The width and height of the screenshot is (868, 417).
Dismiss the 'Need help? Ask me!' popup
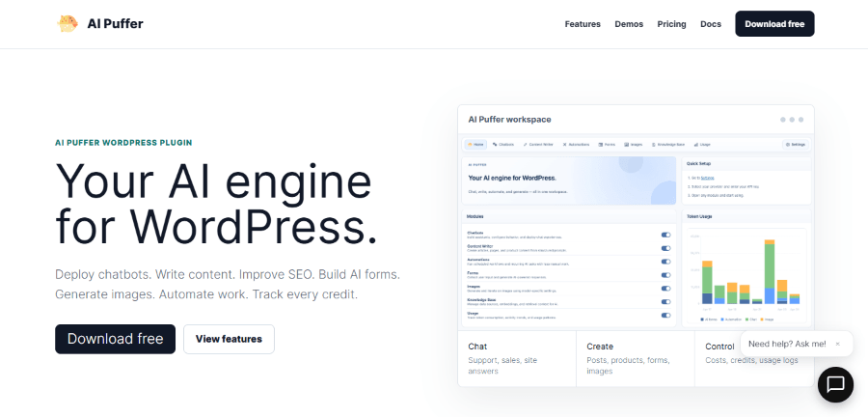(837, 344)
